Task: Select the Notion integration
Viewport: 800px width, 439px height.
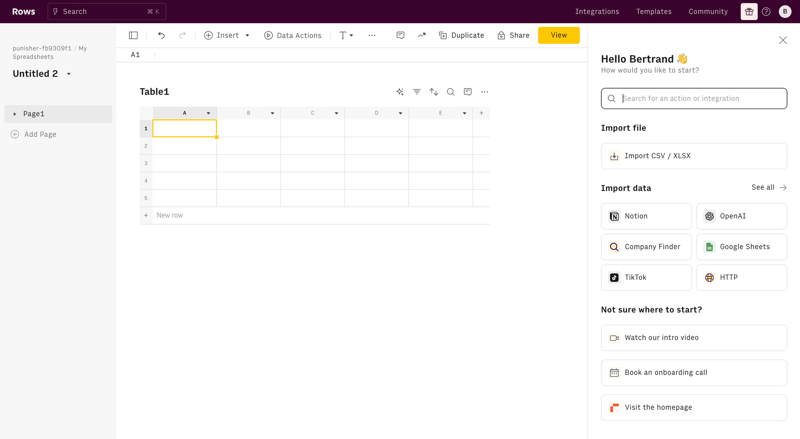Action: [x=646, y=216]
